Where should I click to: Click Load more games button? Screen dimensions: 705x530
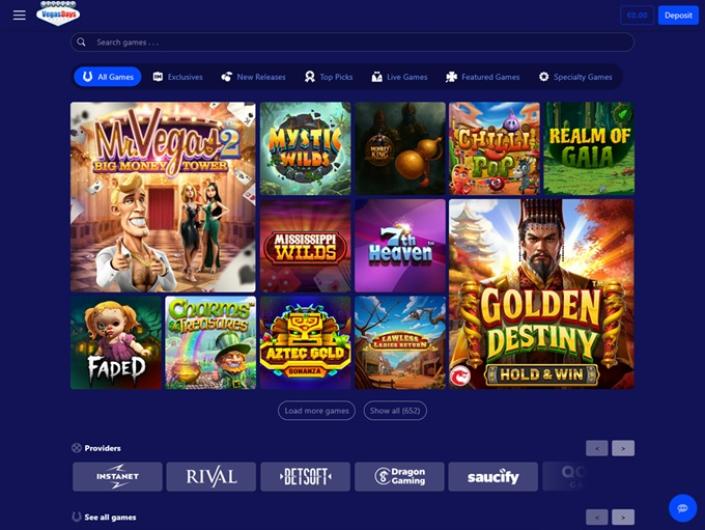(x=317, y=410)
